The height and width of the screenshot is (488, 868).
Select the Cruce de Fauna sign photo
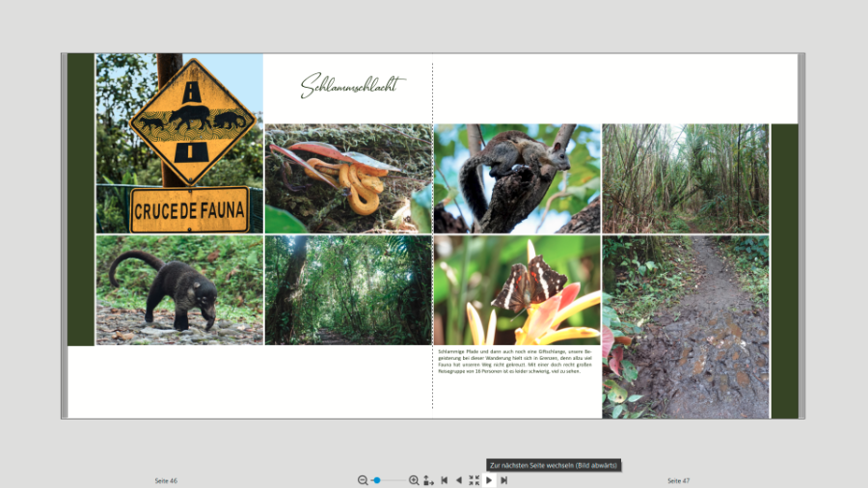tap(178, 143)
